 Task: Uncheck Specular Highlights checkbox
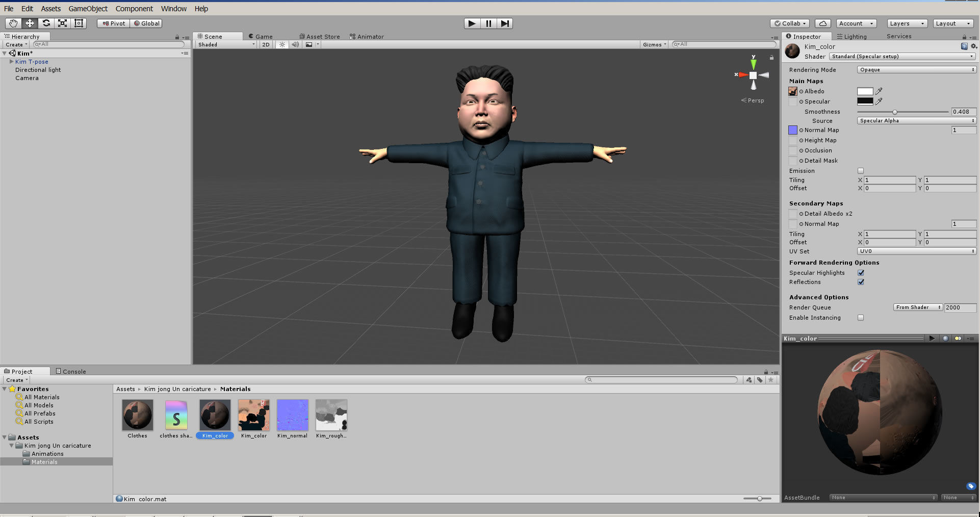click(861, 273)
